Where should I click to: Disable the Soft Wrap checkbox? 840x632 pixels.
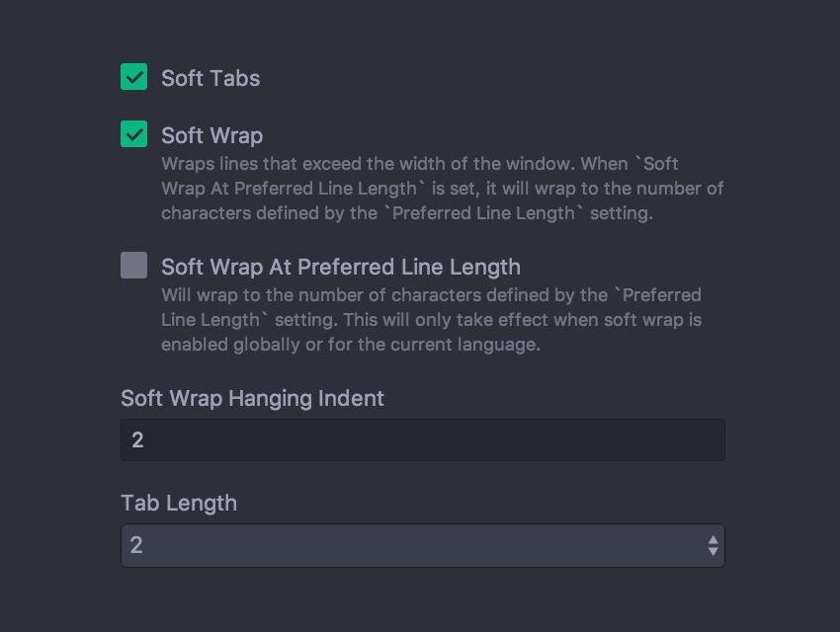pyautogui.click(x=134, y=134)
